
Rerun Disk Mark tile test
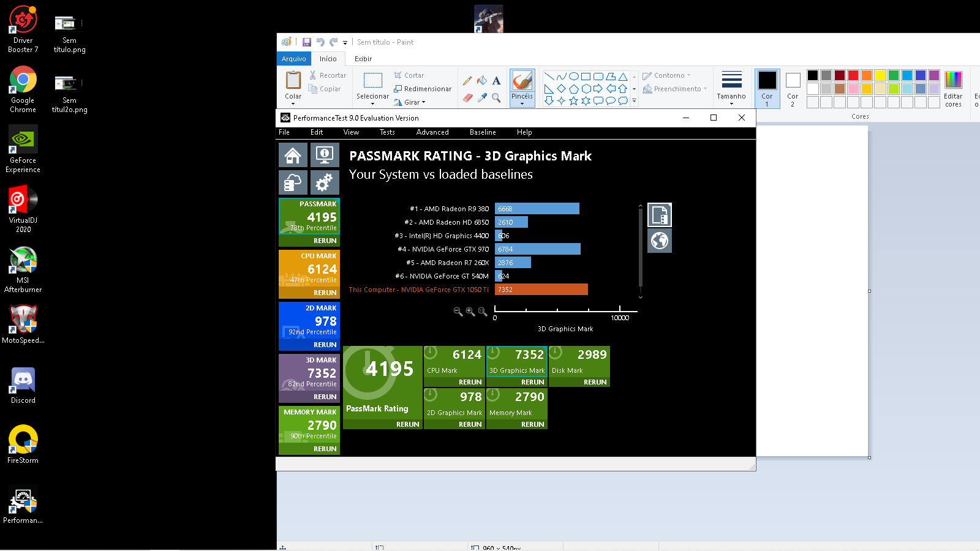595,382
